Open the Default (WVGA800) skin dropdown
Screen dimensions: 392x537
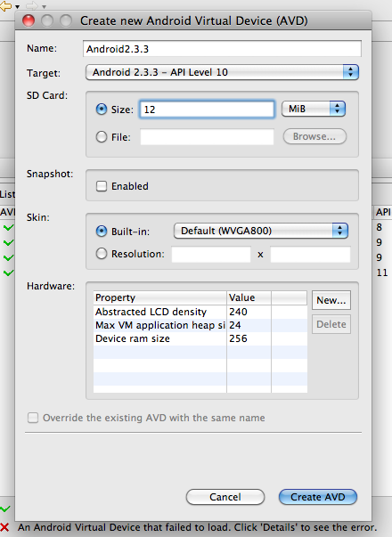(261, 231)
